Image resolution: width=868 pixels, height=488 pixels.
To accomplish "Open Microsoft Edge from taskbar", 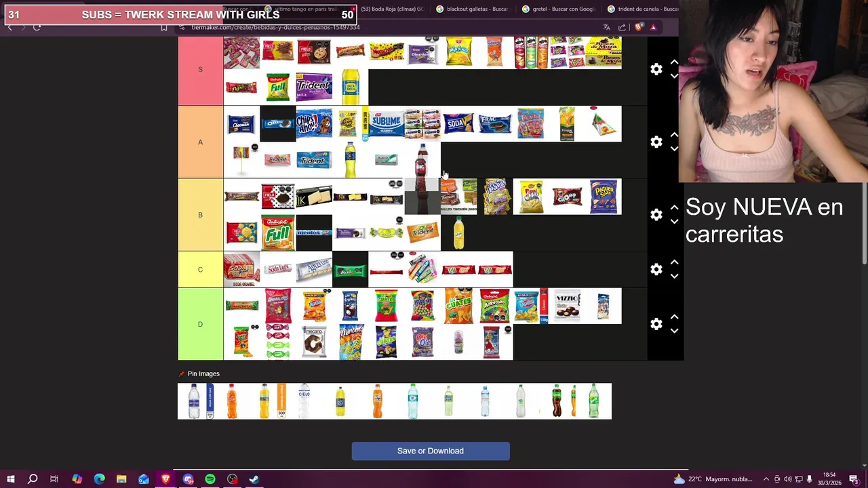I will (99, 479).
